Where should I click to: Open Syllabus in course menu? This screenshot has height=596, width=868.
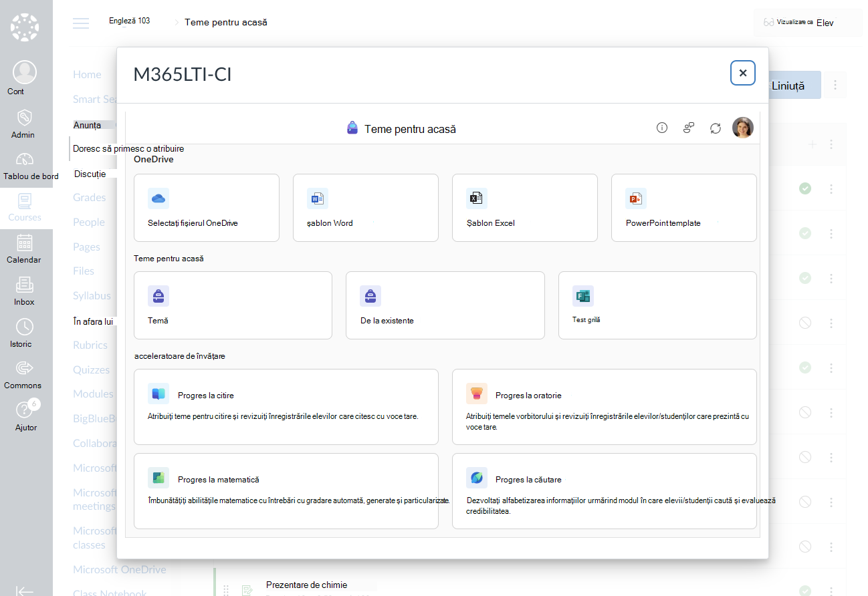[92, 296]
